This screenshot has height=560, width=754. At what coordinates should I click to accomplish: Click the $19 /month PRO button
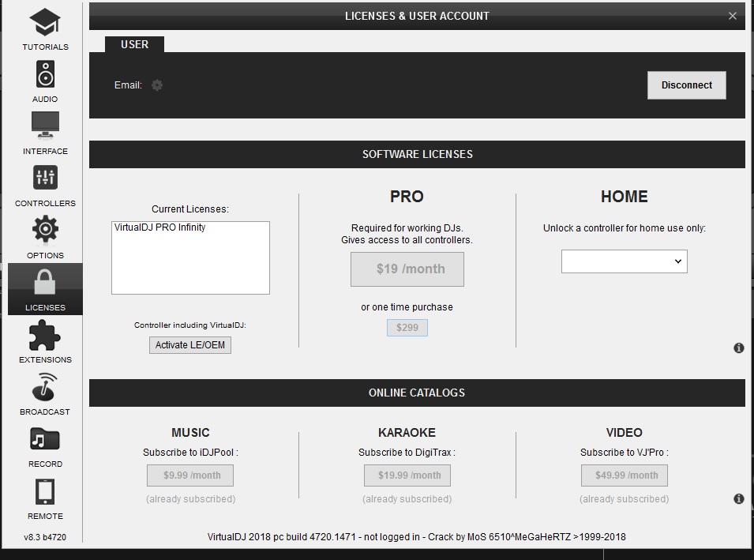(407, 269)
